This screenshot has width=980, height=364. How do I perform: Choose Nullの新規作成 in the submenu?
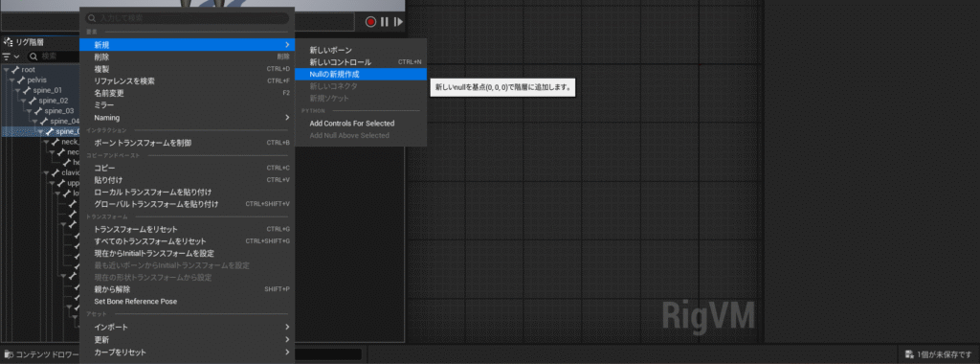361,74
